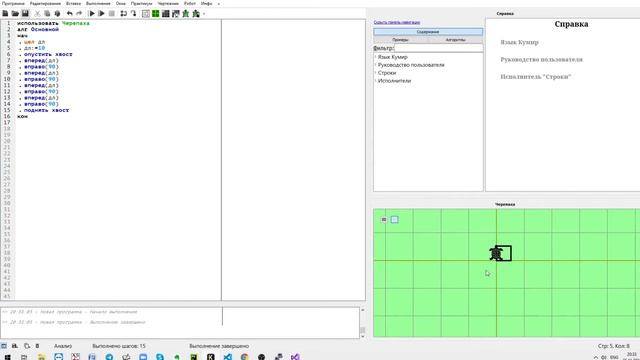This screenshot has height=360, width=640.
Task: Open a program via folder icon
Action: coord(15,13)
